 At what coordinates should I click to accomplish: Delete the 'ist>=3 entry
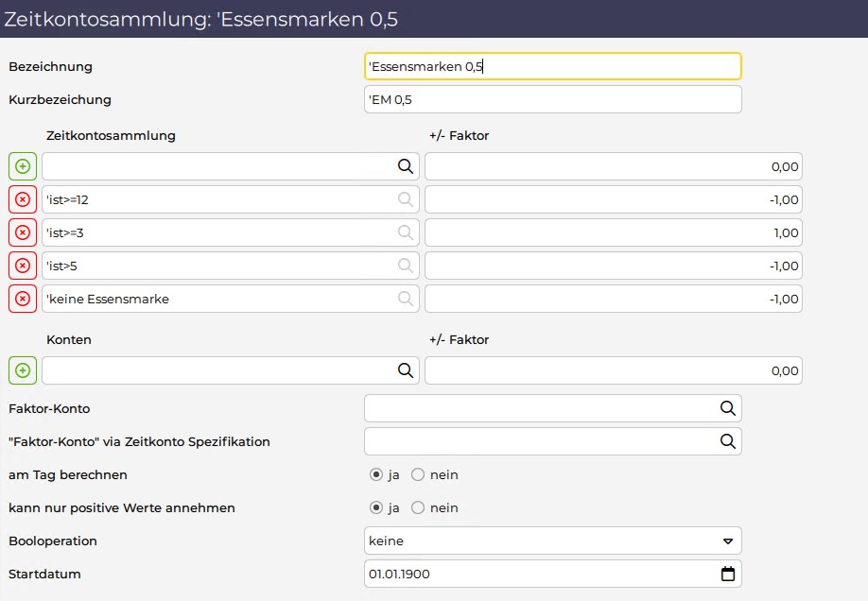23,232
